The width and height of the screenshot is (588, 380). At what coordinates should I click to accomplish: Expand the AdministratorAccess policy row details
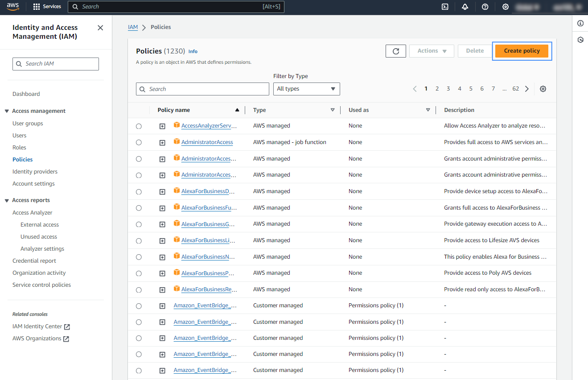[162, 143]
